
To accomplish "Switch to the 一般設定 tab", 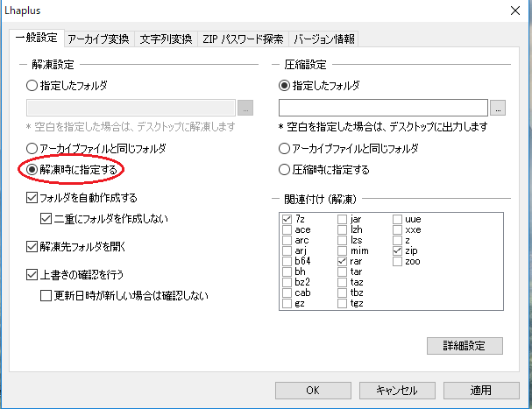I will coord(37,38).
